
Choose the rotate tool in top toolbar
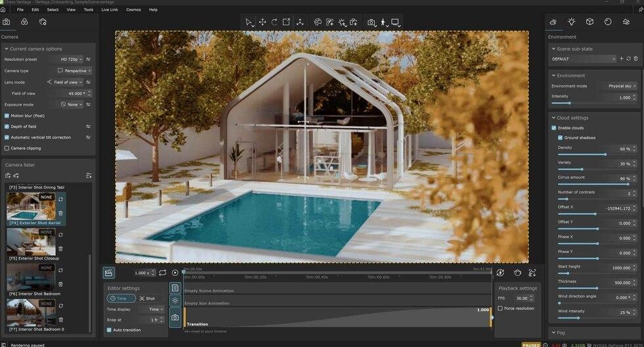point(275,22)
